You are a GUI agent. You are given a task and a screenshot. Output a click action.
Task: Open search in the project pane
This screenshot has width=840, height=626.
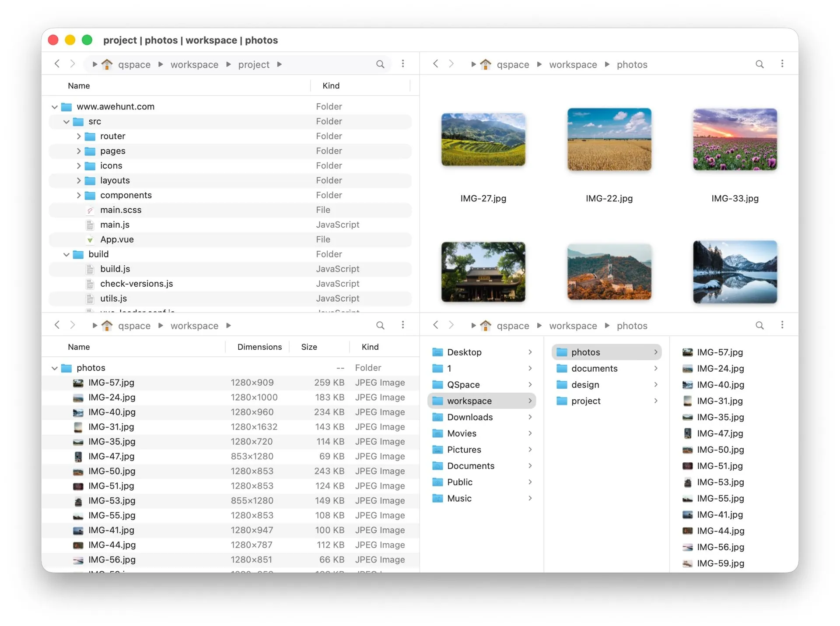(380, 64)
